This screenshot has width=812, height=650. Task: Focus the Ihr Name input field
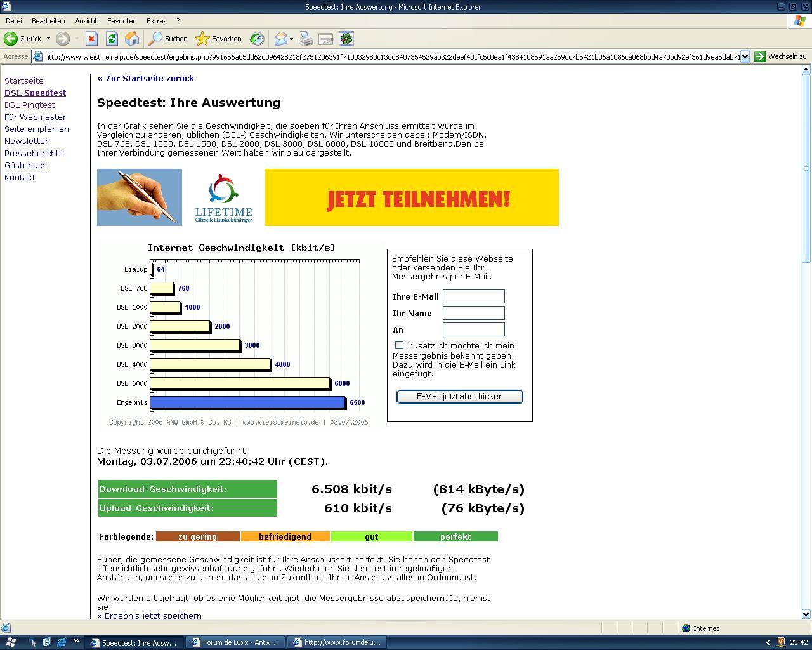474,313
